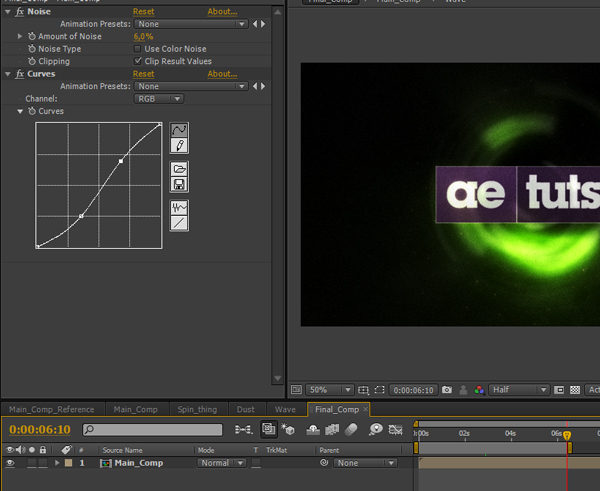Click Reset for the Curves effect
Image resolution: width=600 pixels, height=491 pixels.
click(143, 74)
